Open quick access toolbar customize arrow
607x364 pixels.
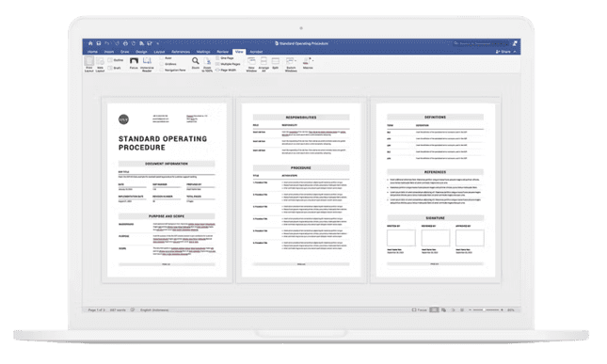click(157, 43)
